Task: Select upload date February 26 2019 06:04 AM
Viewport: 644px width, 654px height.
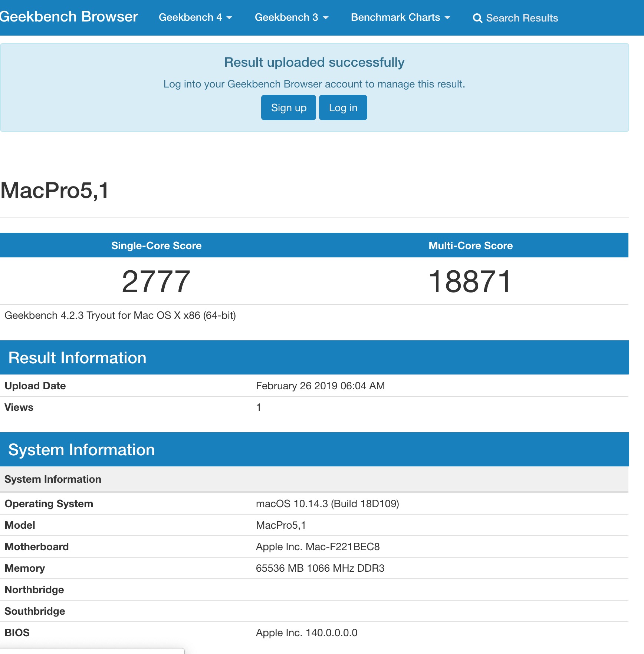Action: [x=320, y=386]
